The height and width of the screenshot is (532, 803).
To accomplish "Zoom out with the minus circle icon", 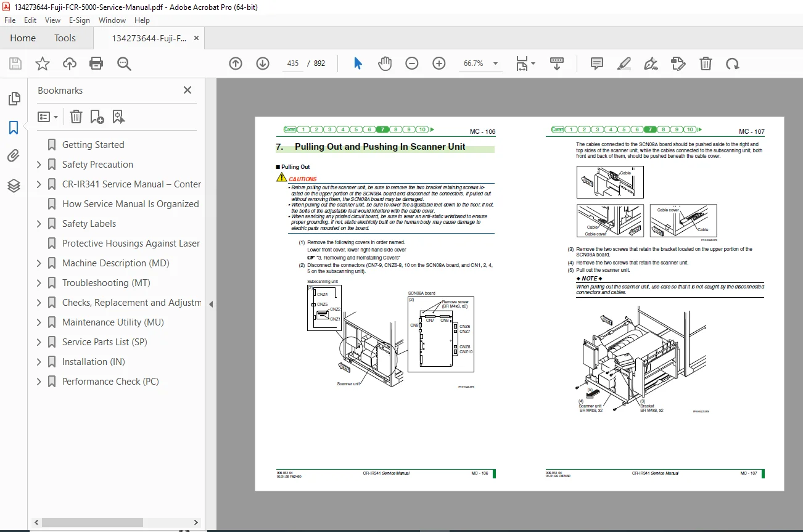I will pyautogui.click(x=412, y=63).
